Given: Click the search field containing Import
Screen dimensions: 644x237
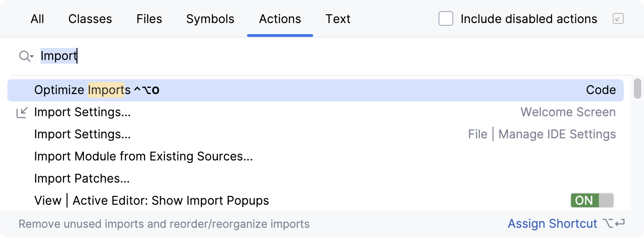Looking at the screenshot, I should pyautogui.click(x=276, y=56).
